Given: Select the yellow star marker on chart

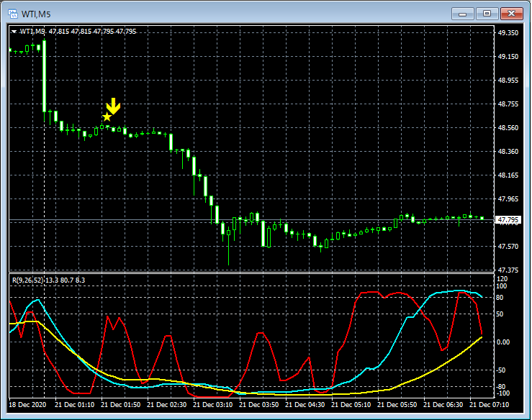Looking at the screenshot, I should [x=107, y=117].
